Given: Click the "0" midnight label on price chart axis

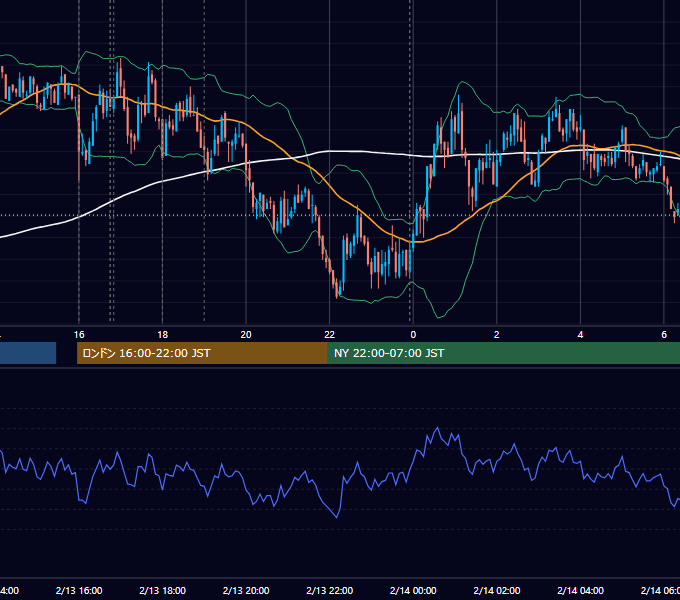Looking at the screenshot, I should 413,335.
